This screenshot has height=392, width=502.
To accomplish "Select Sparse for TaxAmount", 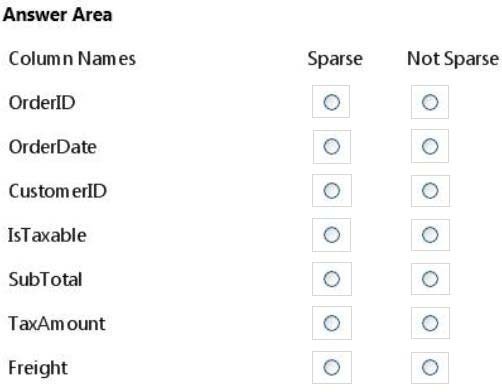I will coord(331,323).
